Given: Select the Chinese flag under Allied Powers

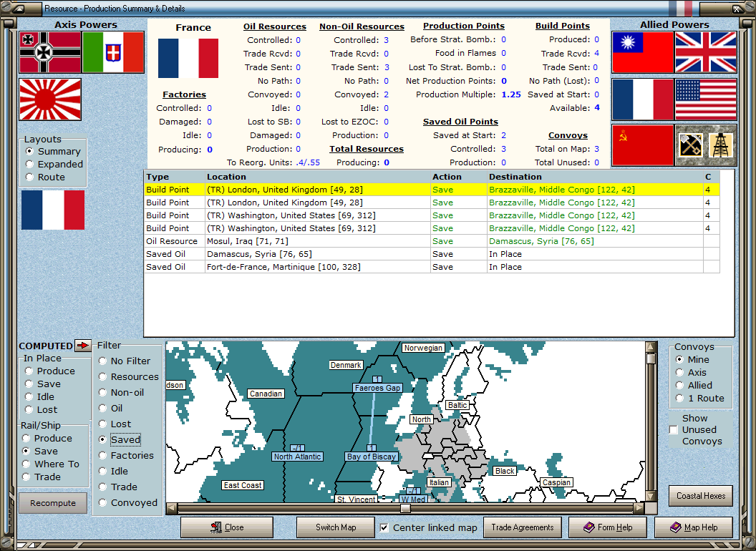Looking at the screenshot, I should coord(642,52).
